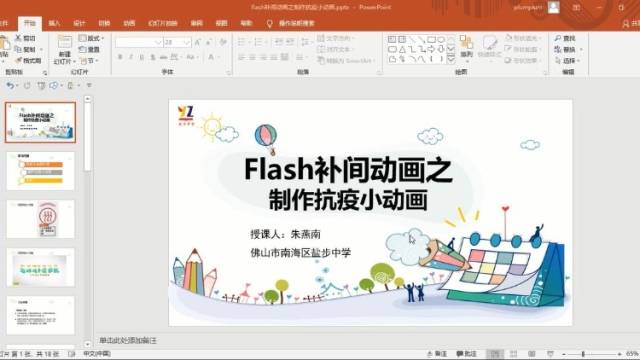Open the 节 section dropdown
This screenshot has height=360, width=640.
(x=89, y=60)
